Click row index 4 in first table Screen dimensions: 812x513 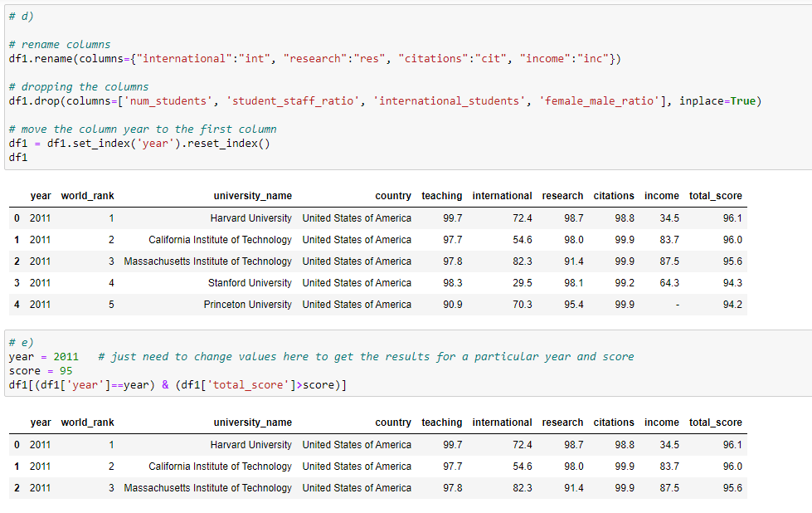[17, 305]
